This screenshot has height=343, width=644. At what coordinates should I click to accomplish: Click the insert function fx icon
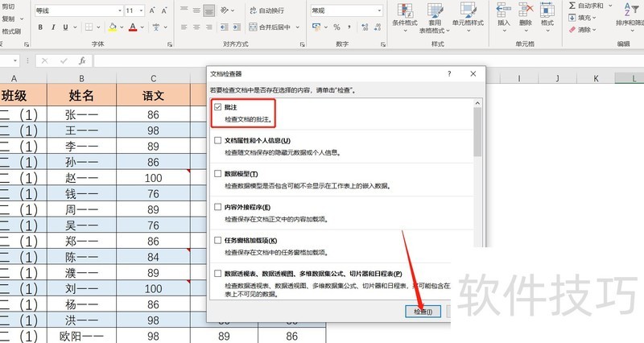pos(81,60)
